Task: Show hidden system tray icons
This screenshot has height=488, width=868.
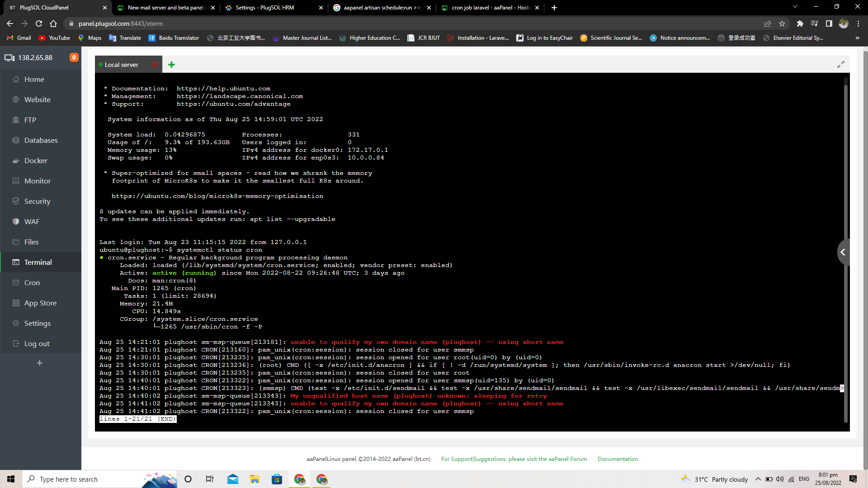Action: [x=758, y=479]
